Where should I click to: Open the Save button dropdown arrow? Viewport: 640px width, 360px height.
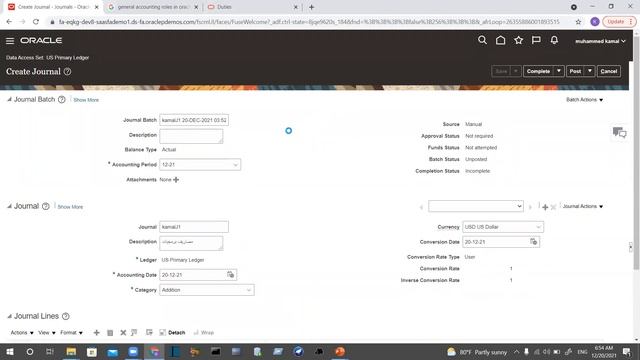pos(516,71)
